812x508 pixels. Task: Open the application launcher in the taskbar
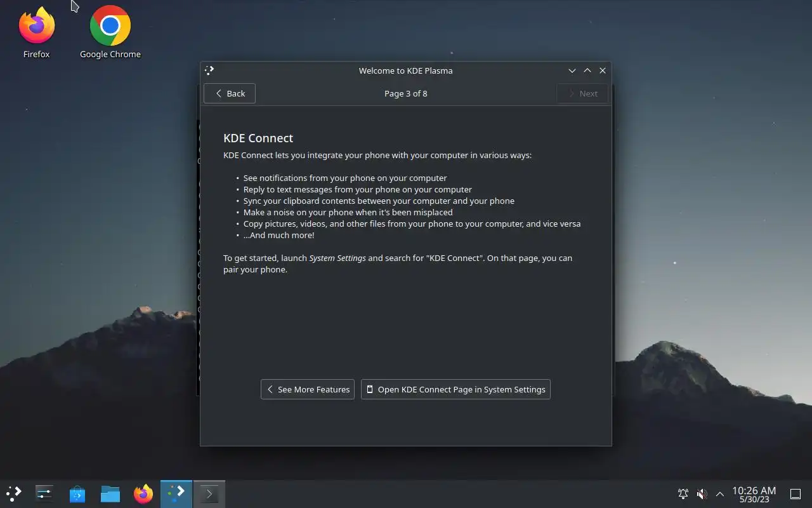point(14,493)
